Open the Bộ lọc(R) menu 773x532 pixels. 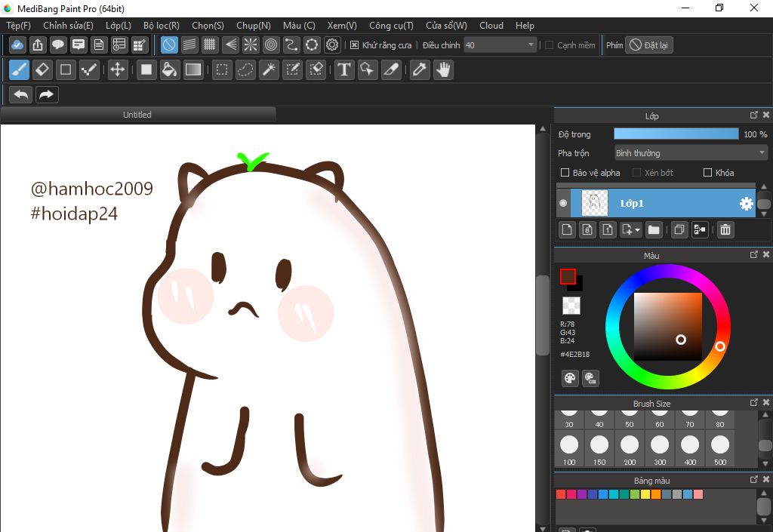tap(162, 26)
